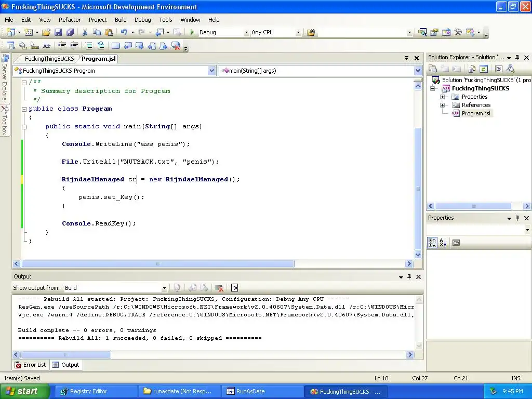Click the Paste clipboard icon

109,32
